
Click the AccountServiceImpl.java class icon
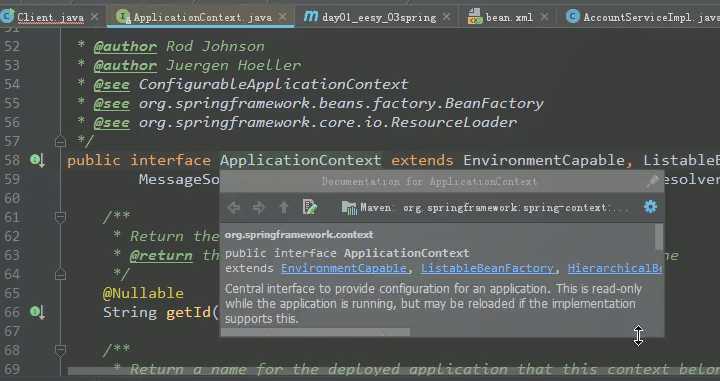(573, 17)
